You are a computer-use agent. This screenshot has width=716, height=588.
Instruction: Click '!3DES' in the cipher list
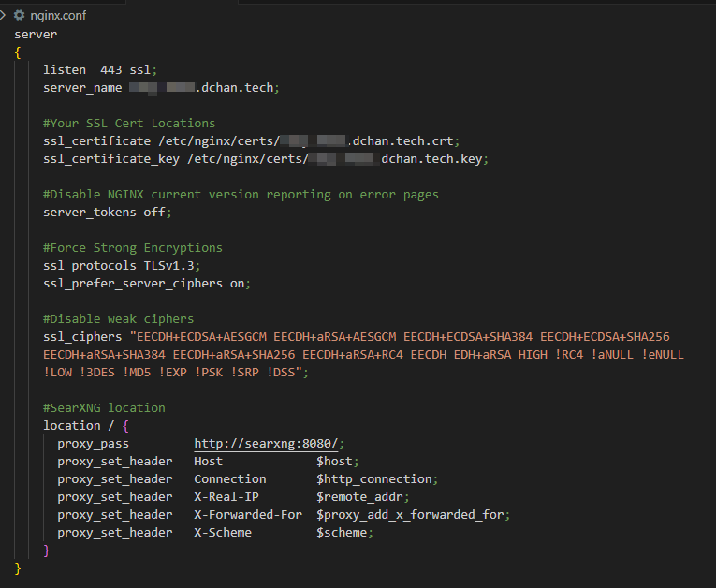click(96, 373)
